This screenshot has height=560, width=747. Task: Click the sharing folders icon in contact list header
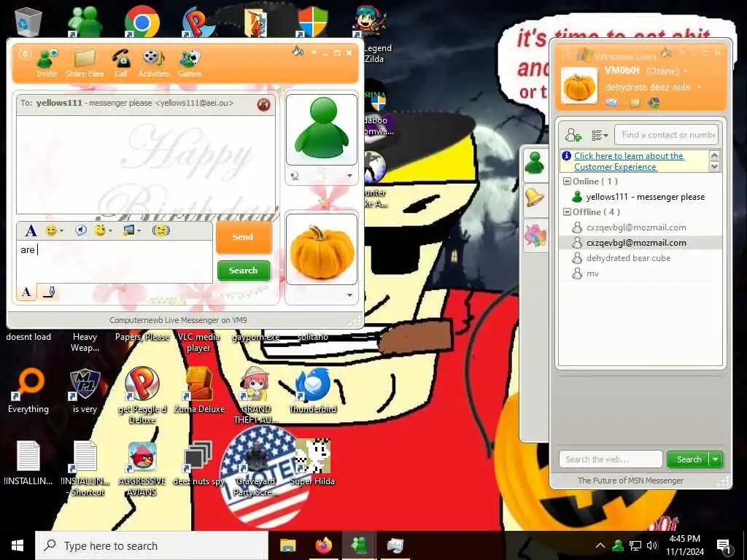pyautogui.click(x=635, y=103)
